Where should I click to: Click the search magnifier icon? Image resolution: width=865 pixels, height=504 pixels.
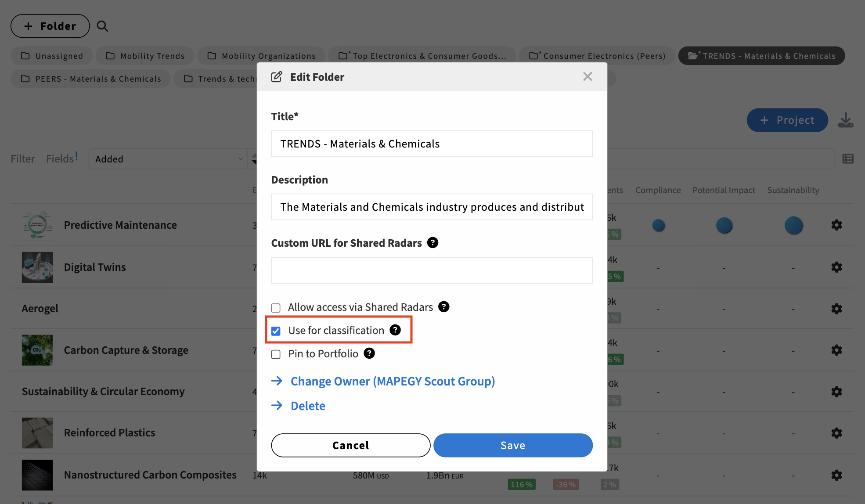tap(102, 26)
